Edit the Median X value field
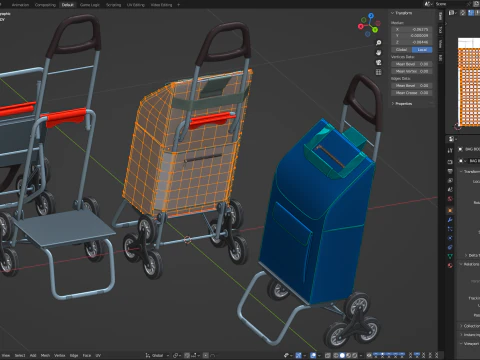480x360 pixels. (x=412, y=29)
